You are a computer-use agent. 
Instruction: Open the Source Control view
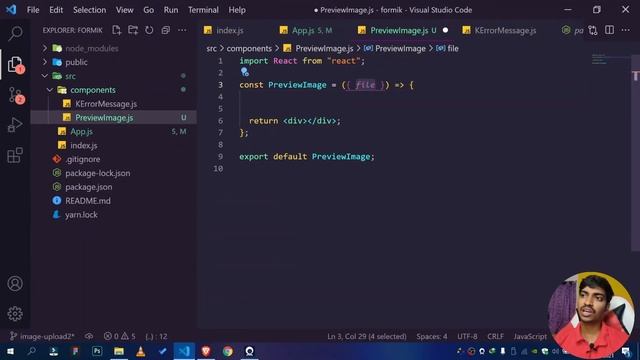coord(15,95)
